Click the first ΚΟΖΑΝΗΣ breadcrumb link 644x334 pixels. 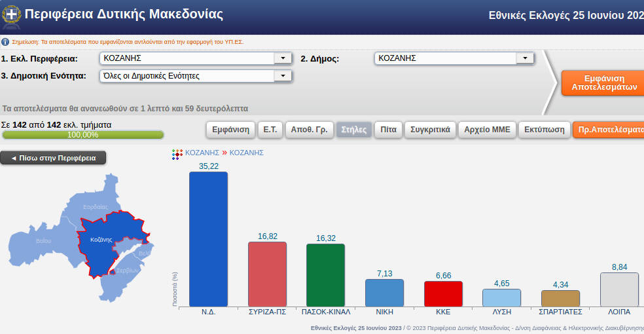tap(202, 153)
